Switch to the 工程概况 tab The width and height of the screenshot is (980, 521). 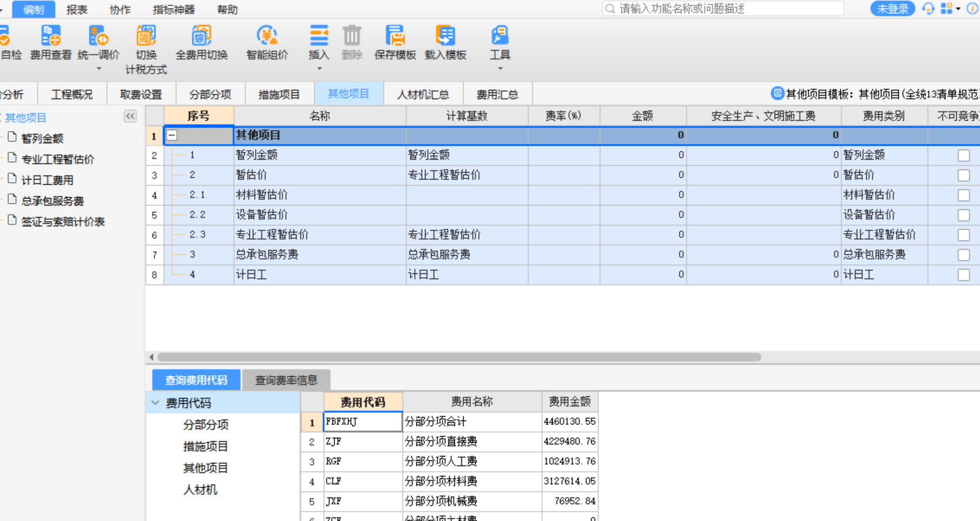click(72, 94)
